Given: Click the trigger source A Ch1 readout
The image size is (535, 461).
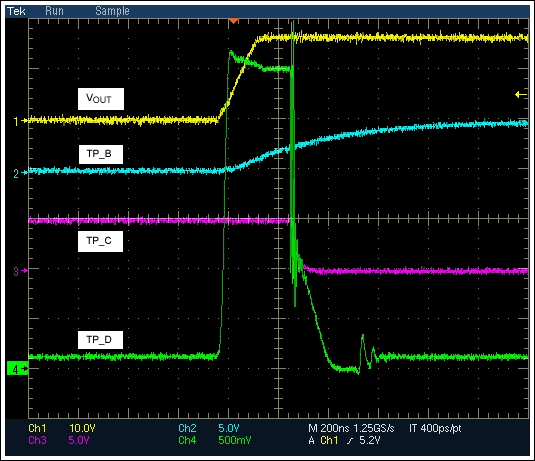Looking at the screenshot, I should pyautogui.click(x=323, y=440).
